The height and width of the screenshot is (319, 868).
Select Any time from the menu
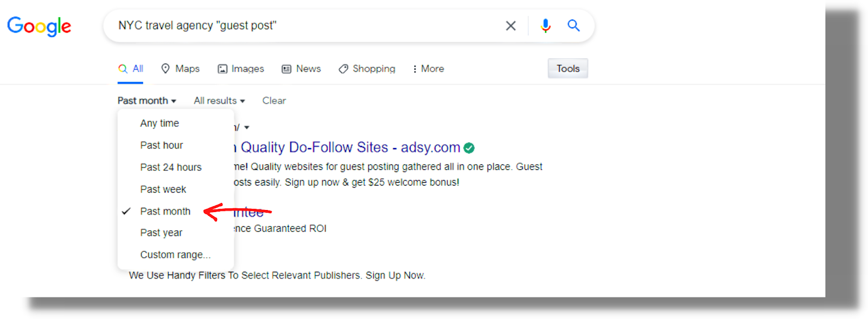(x=159, y=123)
